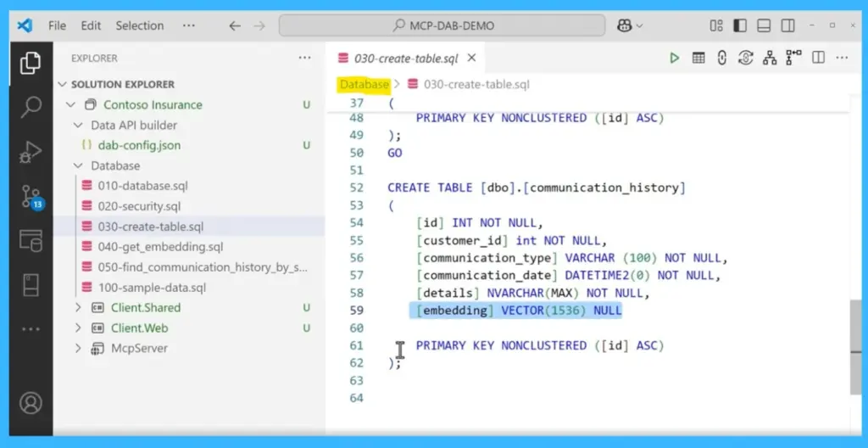Go back with the left arrow

tap(235, 25)
